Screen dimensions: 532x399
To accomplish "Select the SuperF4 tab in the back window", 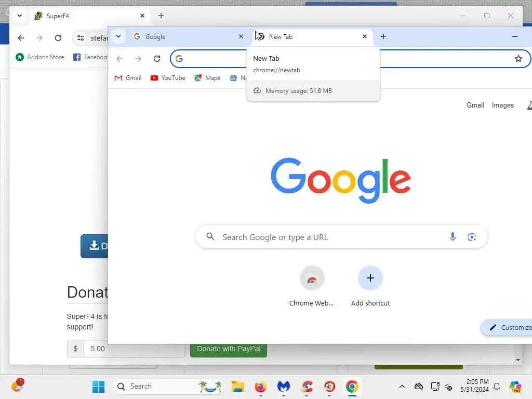I will click(91, 16).
